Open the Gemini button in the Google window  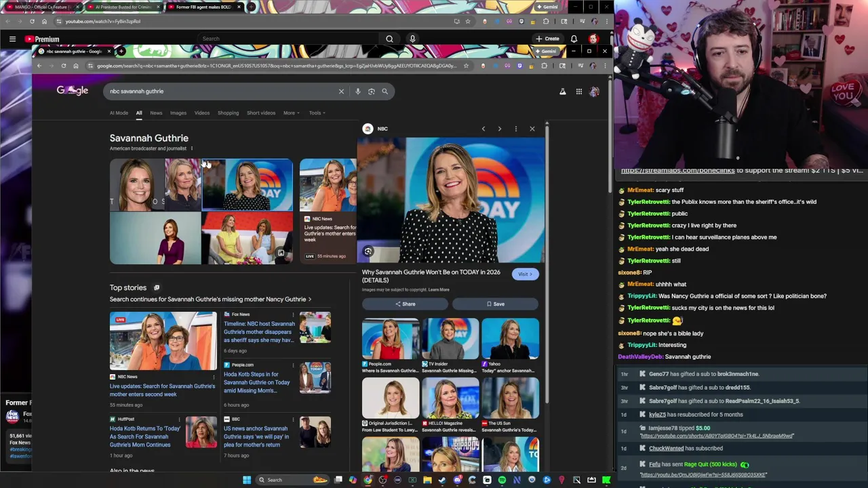pos(545,52)
